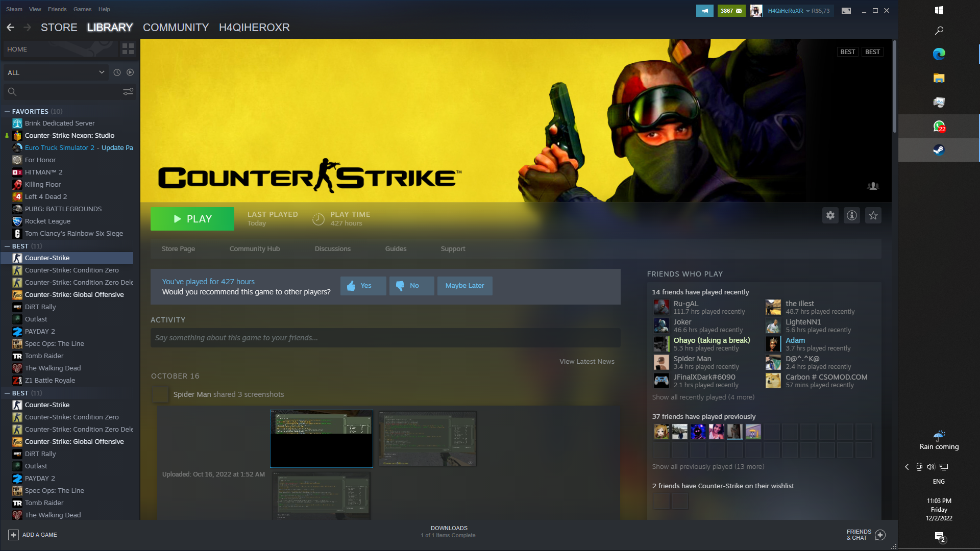The width and height of the screenshot is (980, 551).
Task: Toggle favorite star for Counter-Strike
Action: (873, 215)
